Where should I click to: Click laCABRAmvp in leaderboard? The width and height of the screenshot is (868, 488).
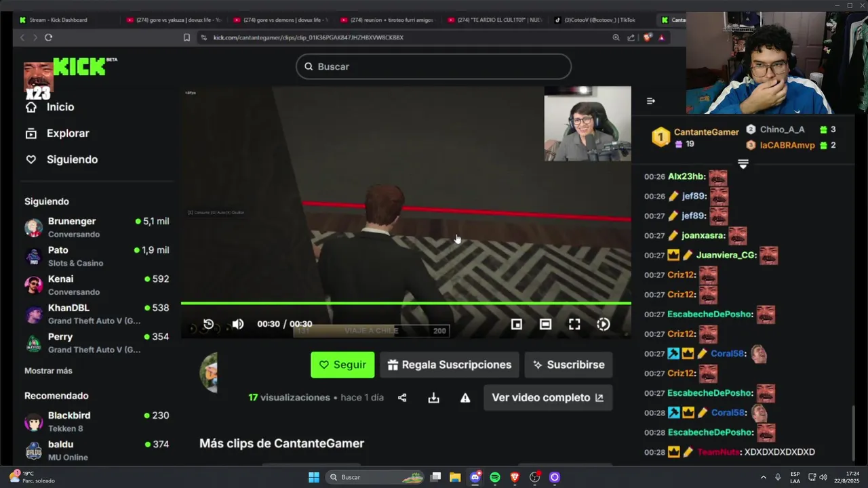[787, 145]
